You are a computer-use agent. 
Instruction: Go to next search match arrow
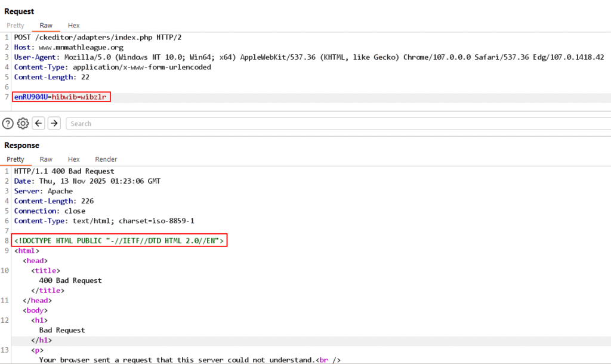(54, 124)
